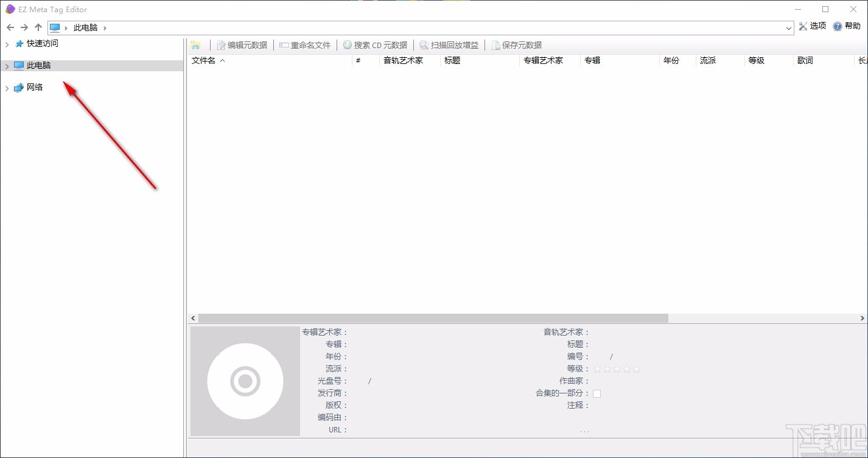Run 扫描回放增益 replay gain scan
Screen dimensions: 868x458
point(449,44)
